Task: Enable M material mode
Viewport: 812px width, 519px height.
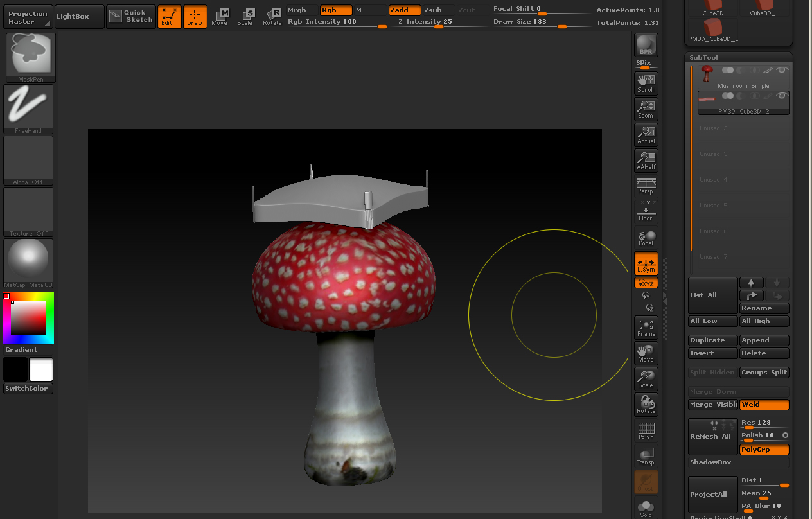Action: coord(369,10)
